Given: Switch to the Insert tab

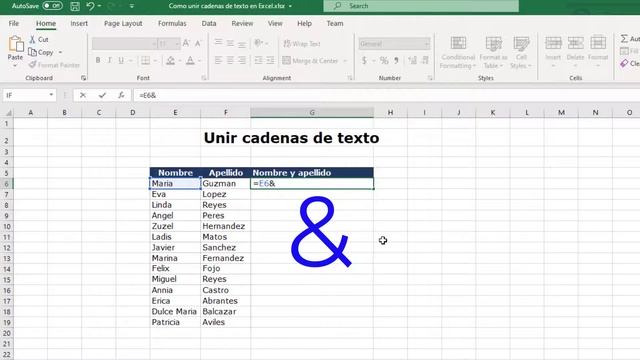Looking at the screenshot, I should (x=79, y=23).
